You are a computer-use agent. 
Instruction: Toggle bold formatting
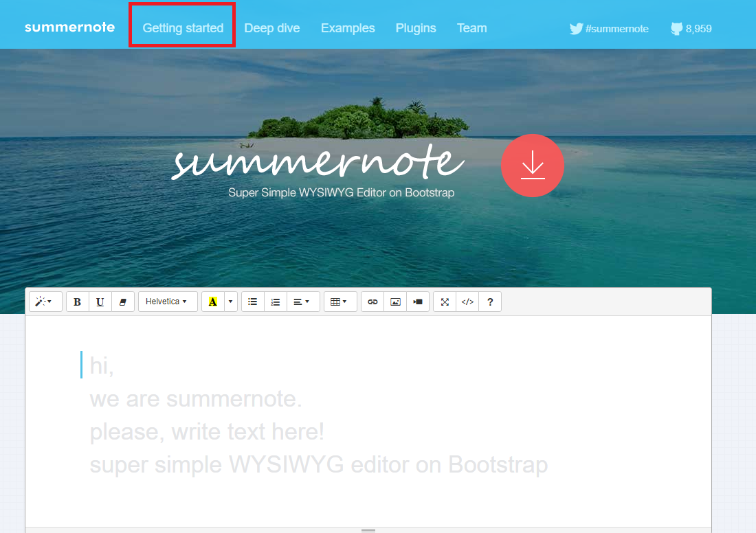77,302
